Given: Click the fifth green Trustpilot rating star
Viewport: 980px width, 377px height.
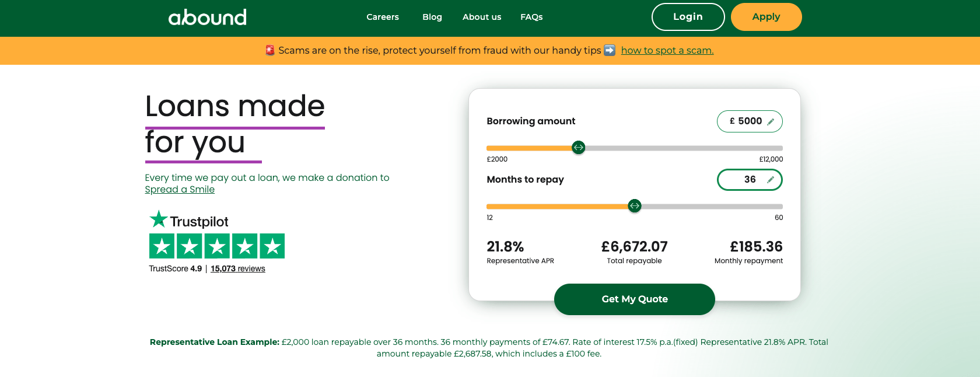Looking at the screenshot, I should pos(272,246).
